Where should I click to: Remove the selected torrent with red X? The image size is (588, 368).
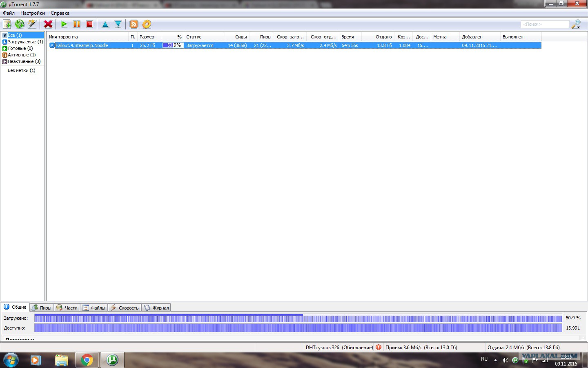48,24
